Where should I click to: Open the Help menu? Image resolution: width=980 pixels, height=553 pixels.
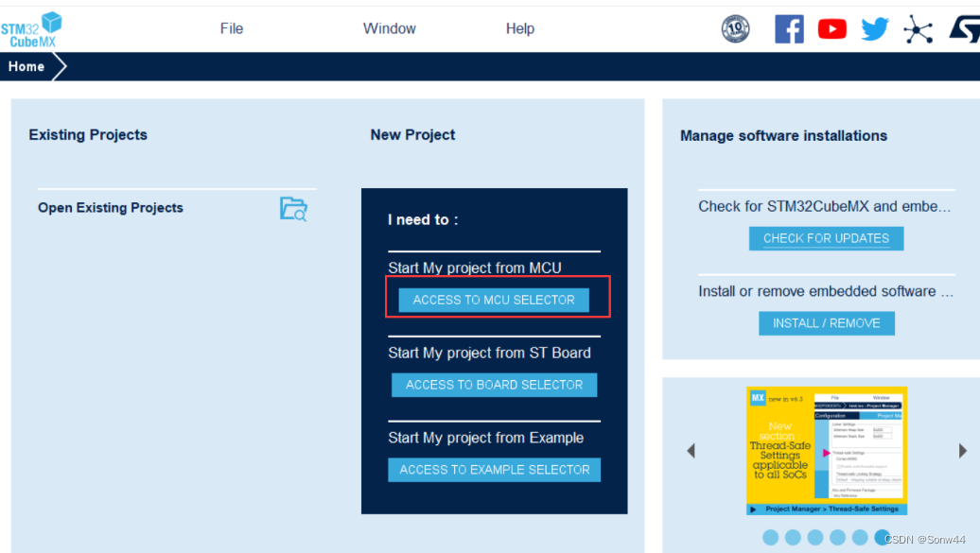click(520, 28)
